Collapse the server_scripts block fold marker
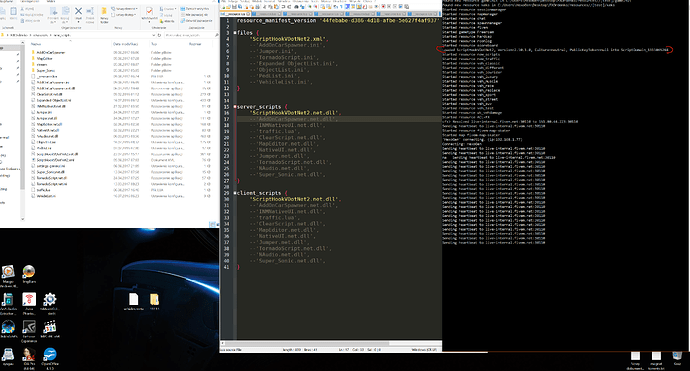The height and width of the screenshot is (371, 690). [235, 107]
